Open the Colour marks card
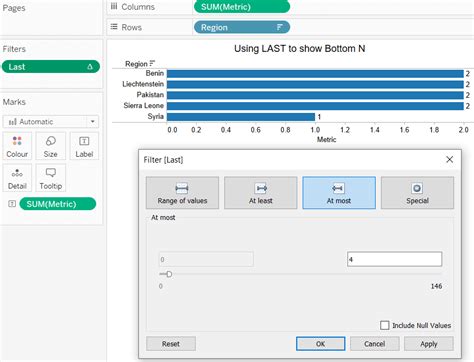The image size is (474, 362). coord(17,146)
